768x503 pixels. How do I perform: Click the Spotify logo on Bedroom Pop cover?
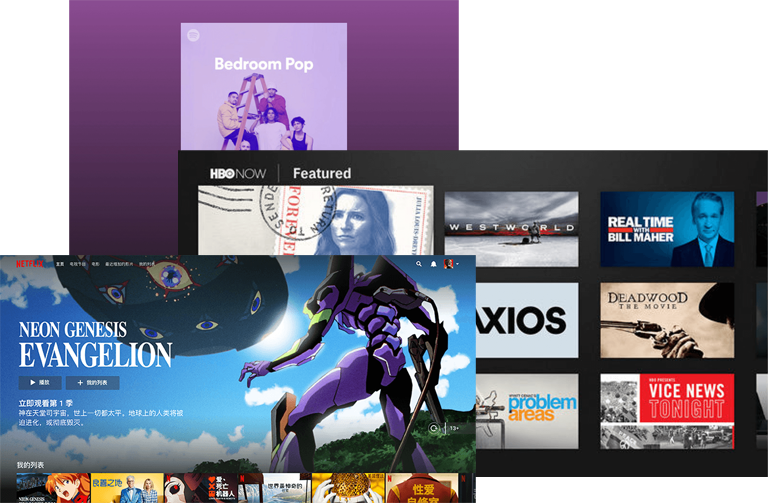tap(193, 36)
